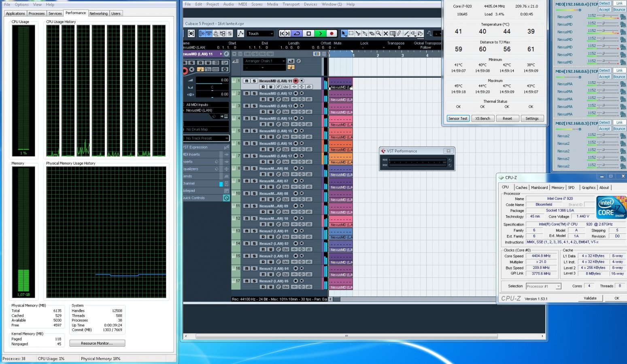Screen dimensions: 627x364
Task: Expand the MIDI Inserts Inspector section
Action: pos(206,154)
